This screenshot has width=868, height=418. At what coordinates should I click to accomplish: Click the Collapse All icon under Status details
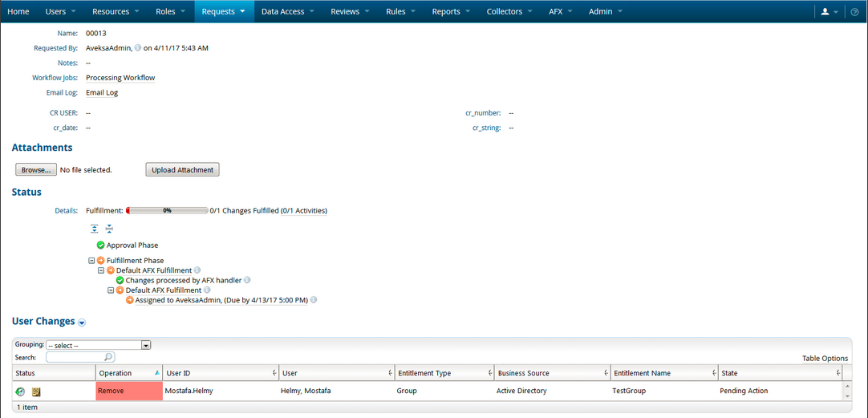click(109, 228)
